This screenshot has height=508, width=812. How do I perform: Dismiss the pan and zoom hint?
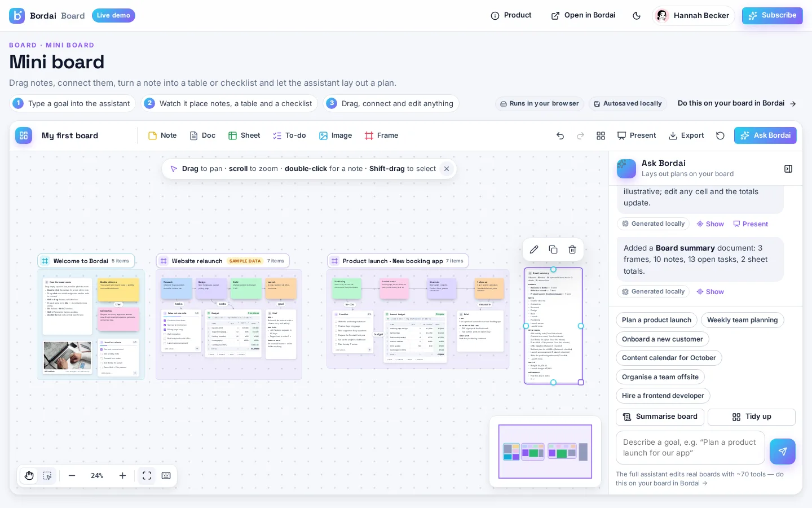(x=447, y=169)
